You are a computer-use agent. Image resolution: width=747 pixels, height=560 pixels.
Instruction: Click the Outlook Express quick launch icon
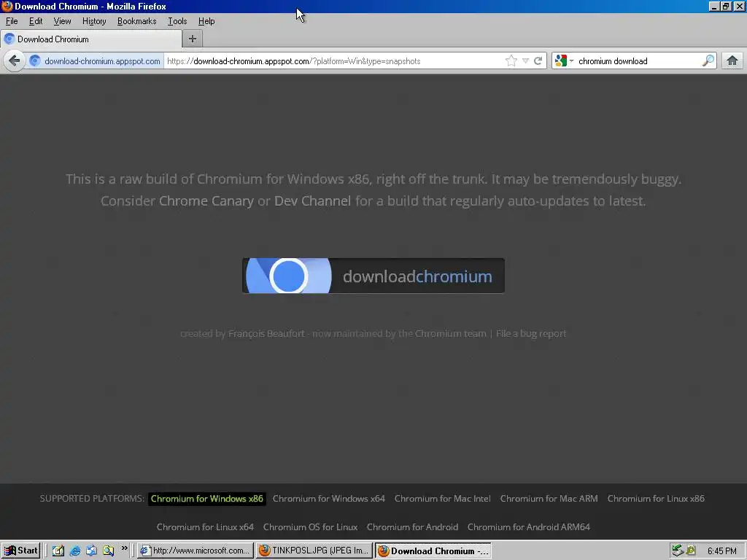[91, 551]
